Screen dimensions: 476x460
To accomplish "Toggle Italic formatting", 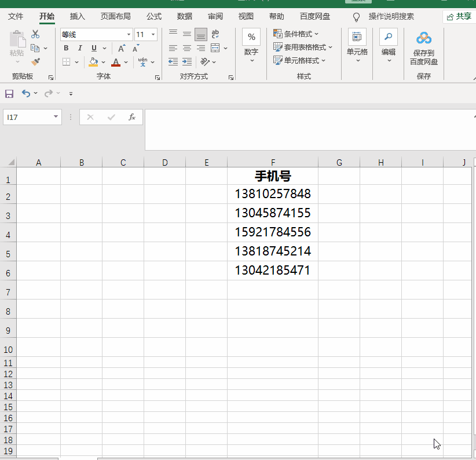I will click(x=80, y=48).
